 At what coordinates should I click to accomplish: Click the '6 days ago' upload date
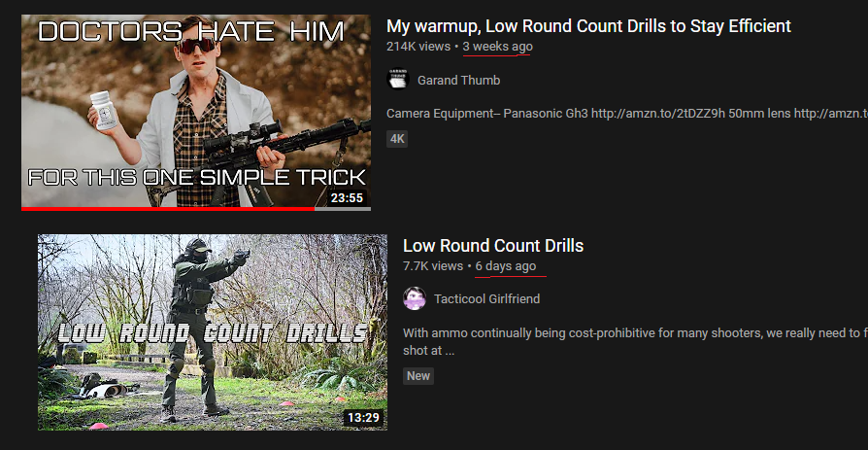pos(506,266)
